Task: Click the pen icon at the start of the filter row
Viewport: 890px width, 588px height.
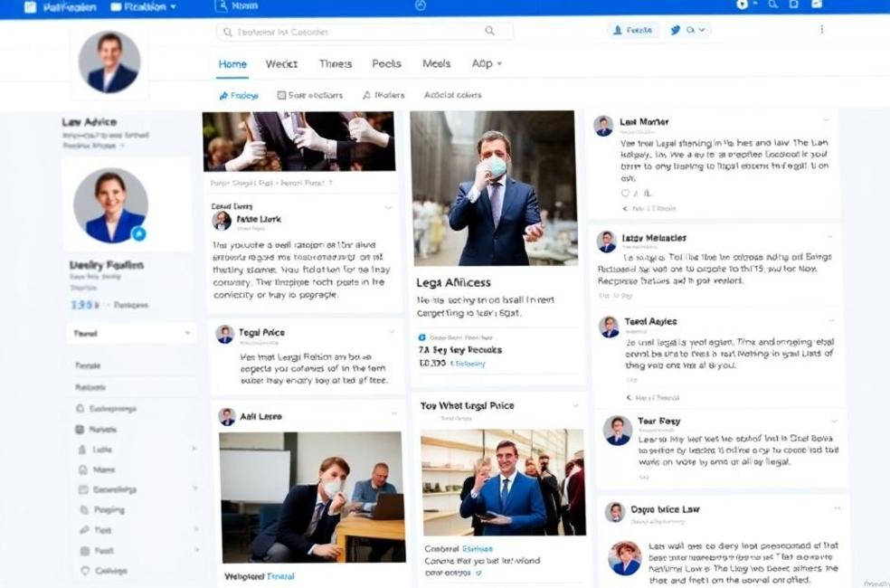Action: click(x=223, y=95)
